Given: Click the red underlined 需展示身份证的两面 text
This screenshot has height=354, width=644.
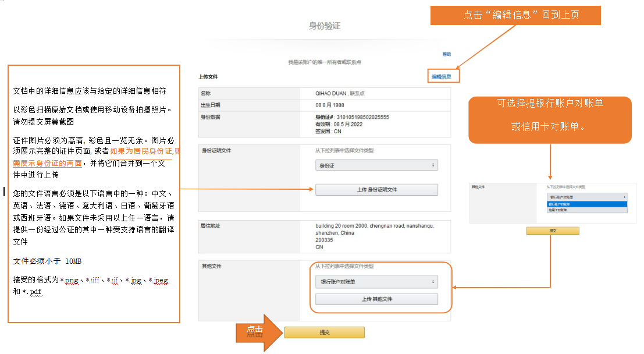Looking at the screenshot, I should (47, 162).
